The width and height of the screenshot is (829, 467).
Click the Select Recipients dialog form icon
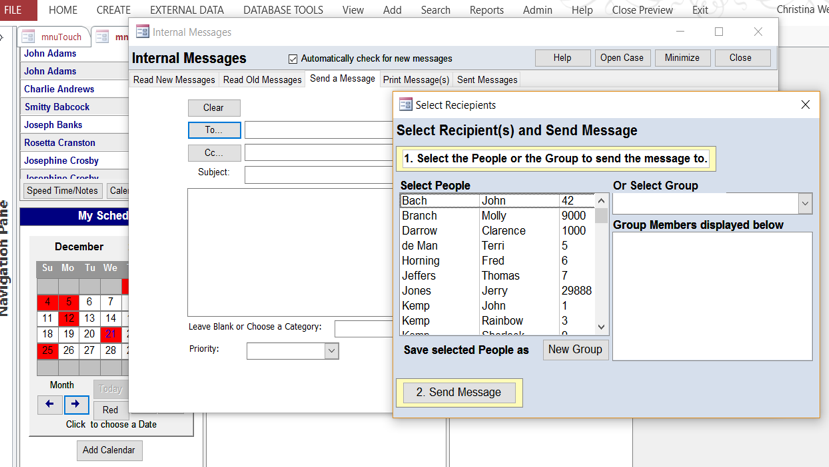coord(405,105)
